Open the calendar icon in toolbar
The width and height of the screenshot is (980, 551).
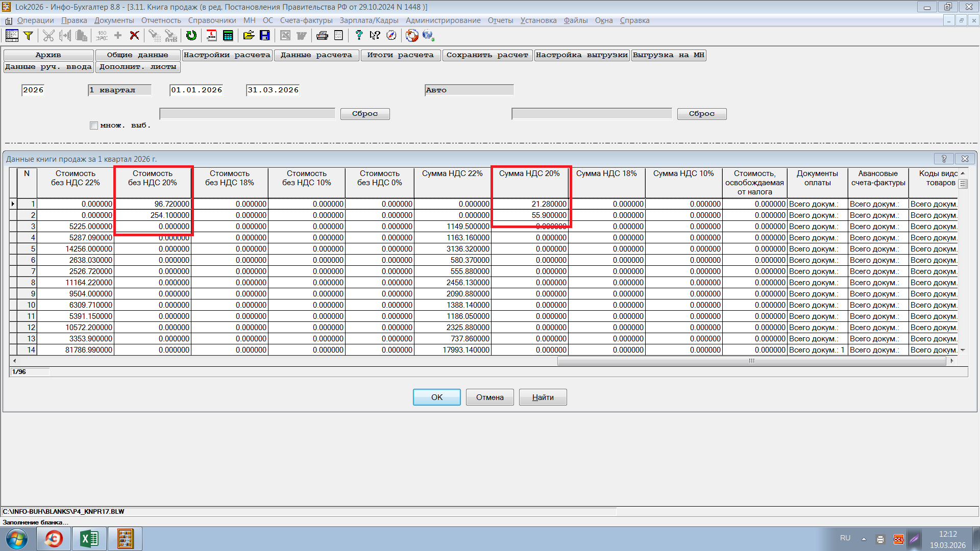pyautogui.click(x=211, y=35)
